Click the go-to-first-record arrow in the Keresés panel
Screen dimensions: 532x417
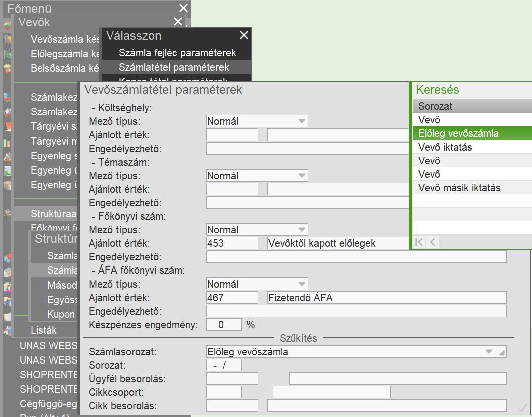[x=419, y=242]
